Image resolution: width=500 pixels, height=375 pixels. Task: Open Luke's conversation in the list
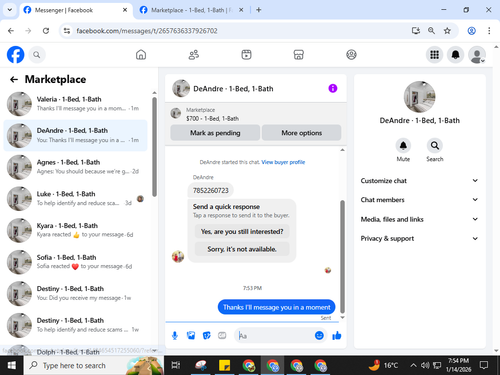[x=75, y=198]
